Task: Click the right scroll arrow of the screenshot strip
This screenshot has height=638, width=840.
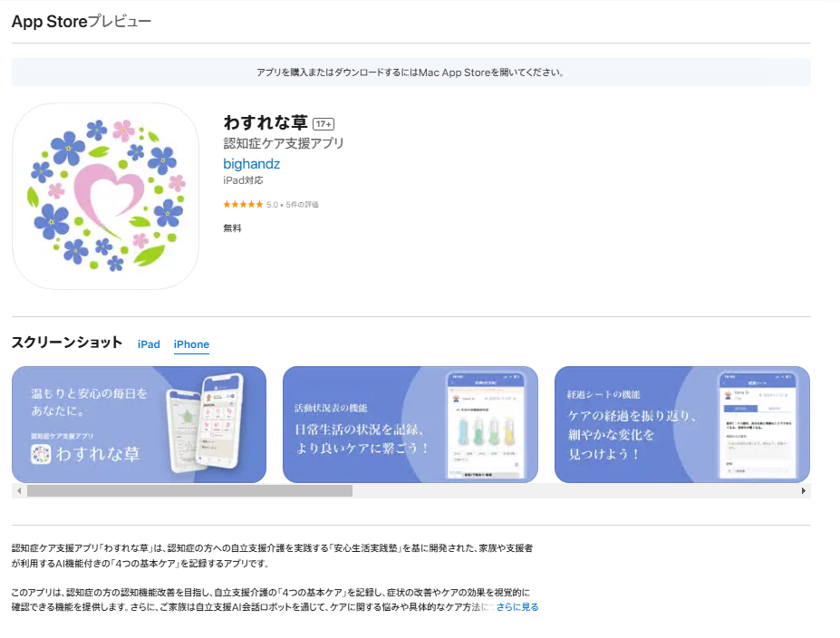Action: click(x=803, y=490)
